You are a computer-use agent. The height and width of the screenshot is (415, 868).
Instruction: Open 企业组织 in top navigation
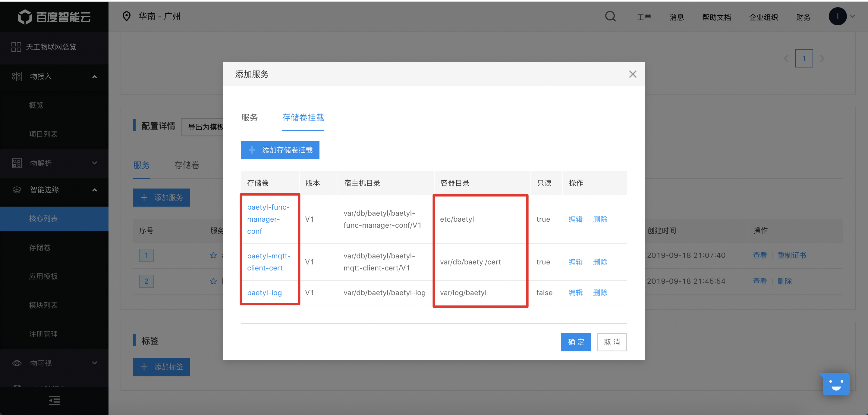(x=763, y=17)
